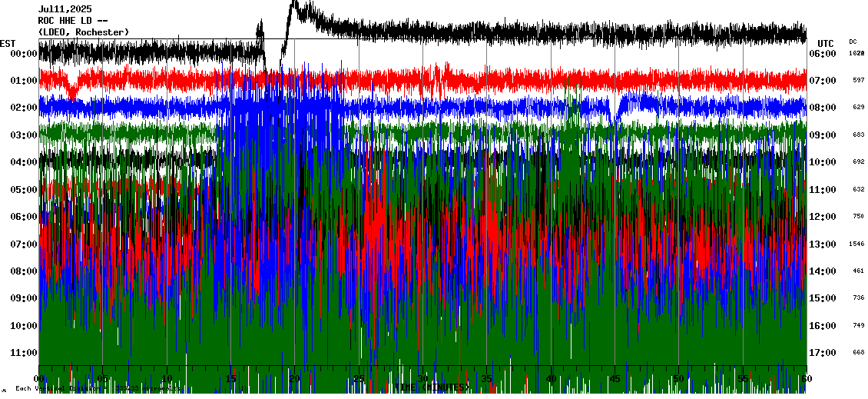This screenshot has width=868, height=399.
Task: Click the DC value 1546
Action: coord(857,244)
